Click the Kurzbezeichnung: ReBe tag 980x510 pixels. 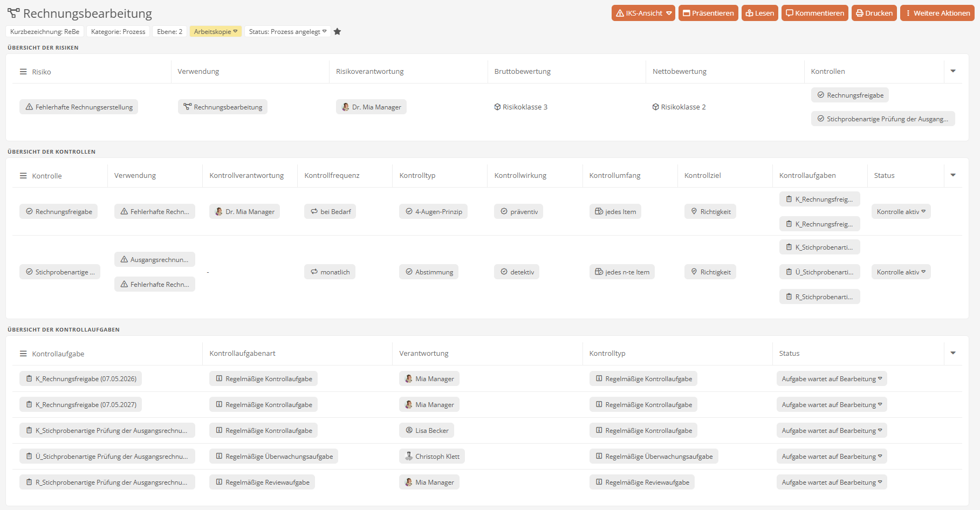pos(45,31)
